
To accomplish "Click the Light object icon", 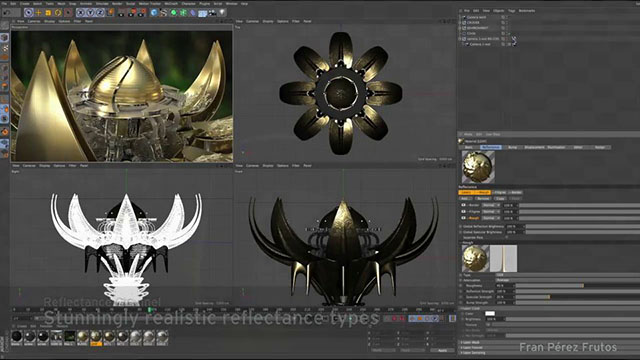I will 222,13.
